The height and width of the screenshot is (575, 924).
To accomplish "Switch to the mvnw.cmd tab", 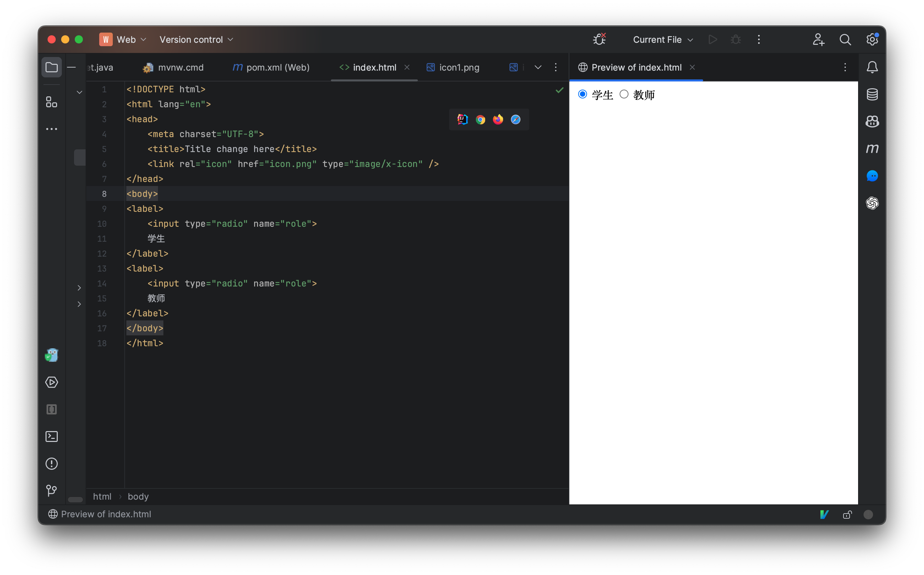I will pos(173,67).
